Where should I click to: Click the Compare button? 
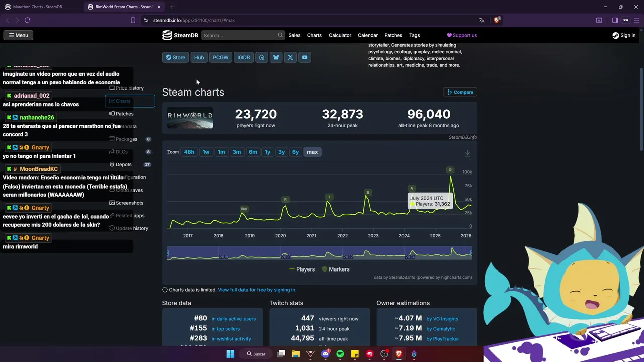click(460, 92)
